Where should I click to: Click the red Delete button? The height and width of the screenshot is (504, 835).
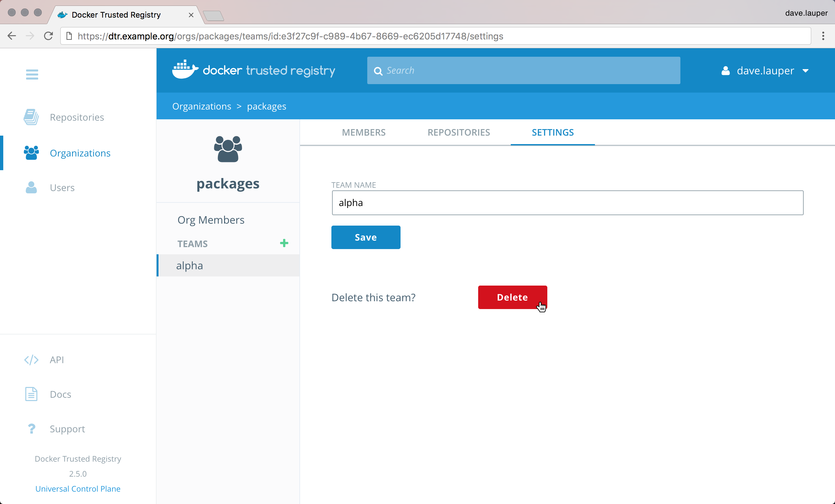click(512, 297)
